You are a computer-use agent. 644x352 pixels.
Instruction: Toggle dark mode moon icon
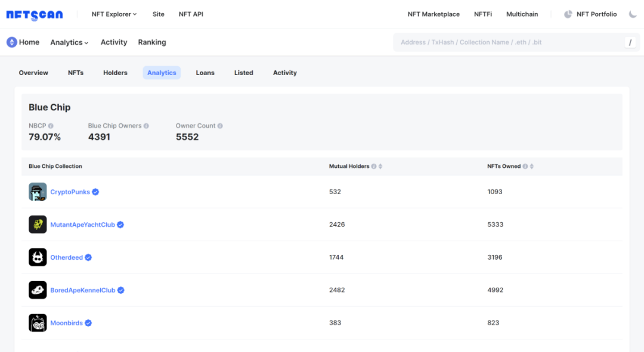click(x=633, y=14)
